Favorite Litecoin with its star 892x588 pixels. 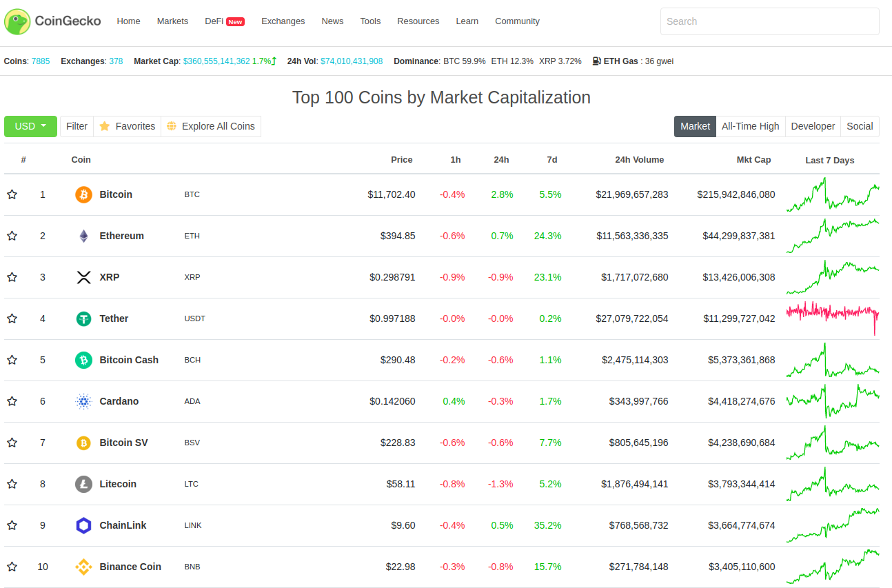click(x=12, y=484)
